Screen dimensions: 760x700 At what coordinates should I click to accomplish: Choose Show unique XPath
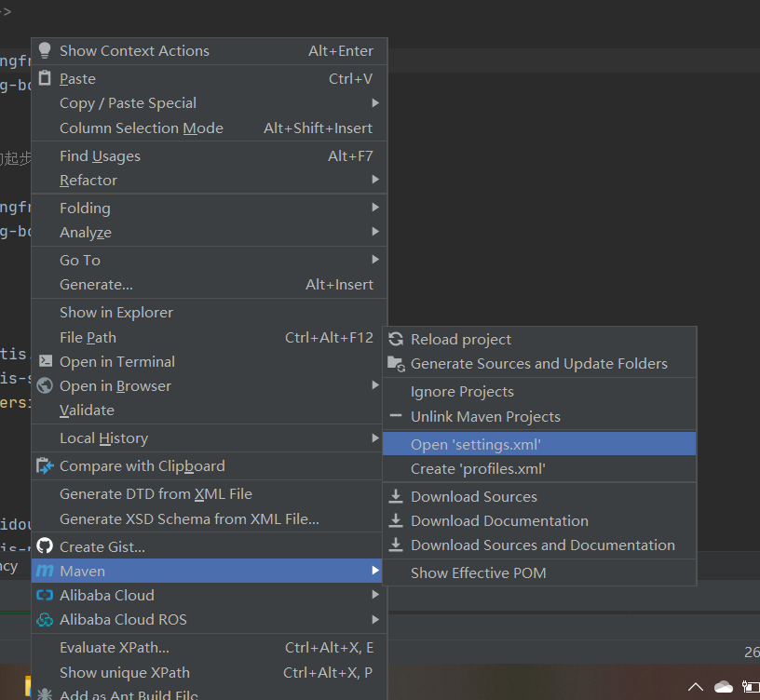click(x=209, y=672)
